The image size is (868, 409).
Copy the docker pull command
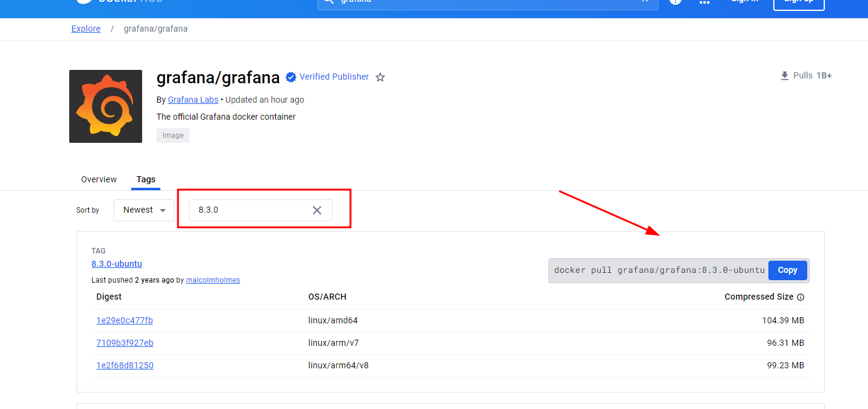coord(788,270)
